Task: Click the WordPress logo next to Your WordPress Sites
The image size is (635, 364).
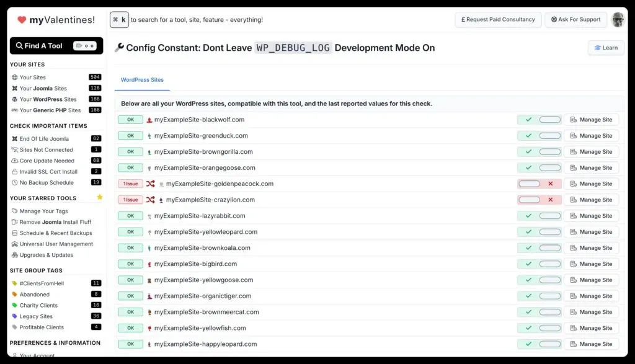Action: (x=14, y=99)
